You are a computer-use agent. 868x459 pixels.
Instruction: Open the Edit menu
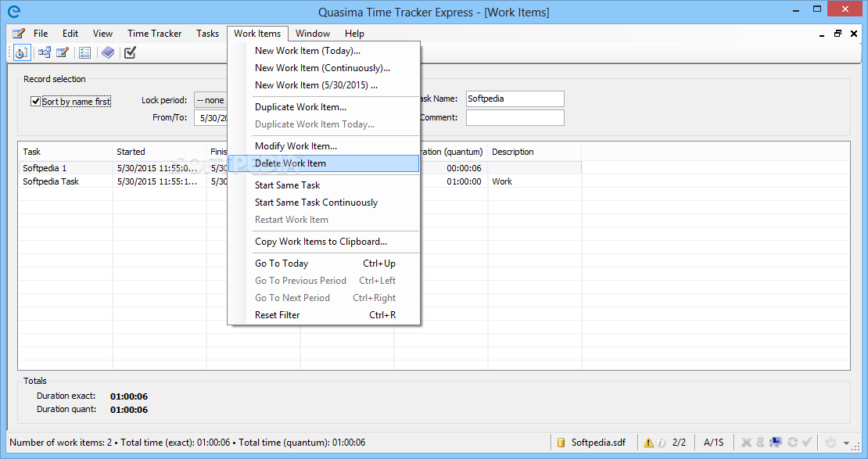coord(70,33)
